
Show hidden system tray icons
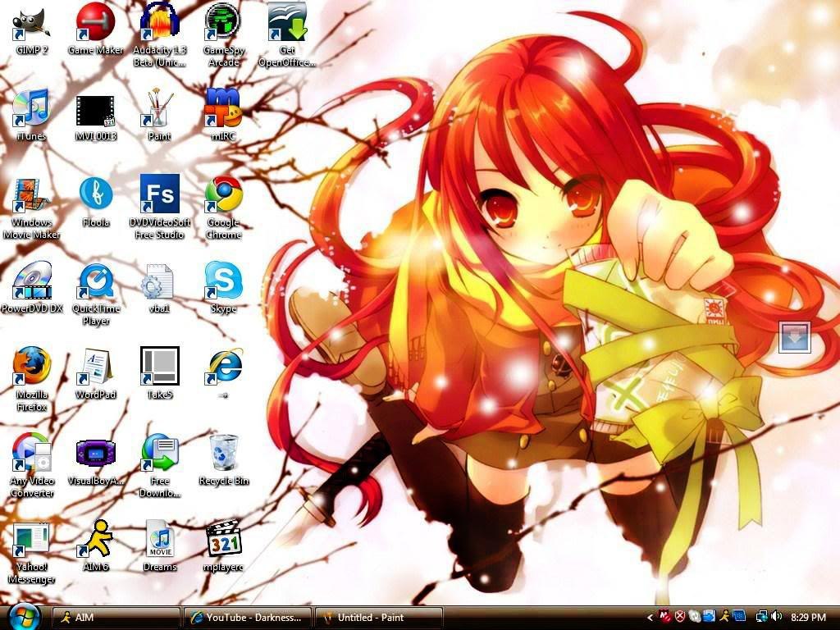pyautogui.click(x=650, y=618)
